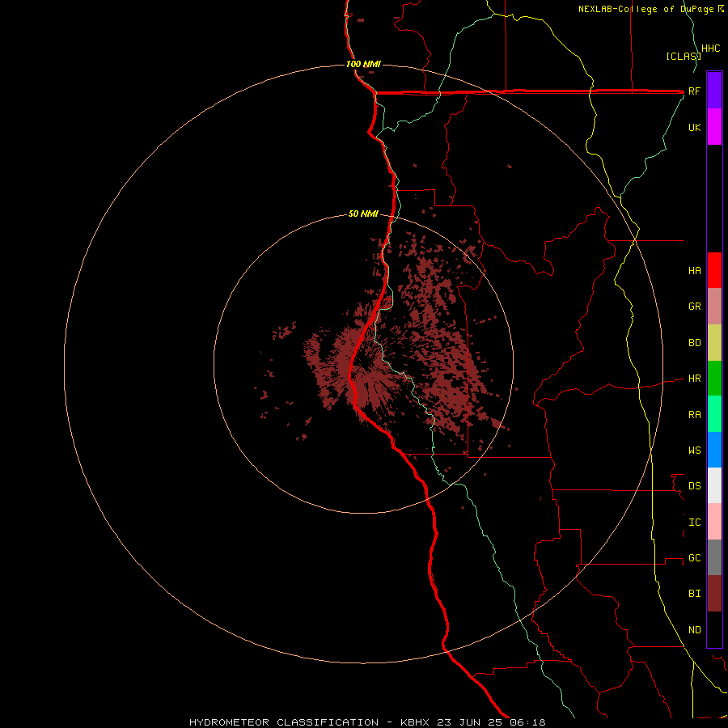Click the HA red legend swatch
This screenshot has height=728, width=728.
tap(714, 270)
